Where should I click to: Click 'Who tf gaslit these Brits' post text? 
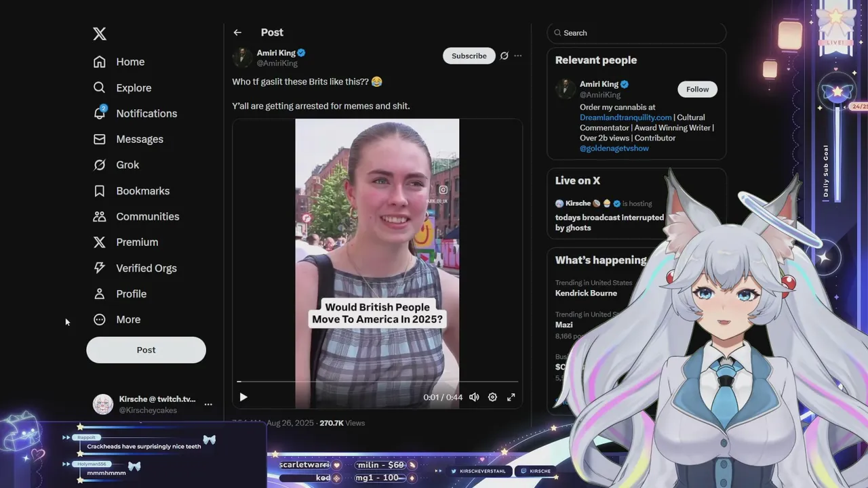pos(307,81)
